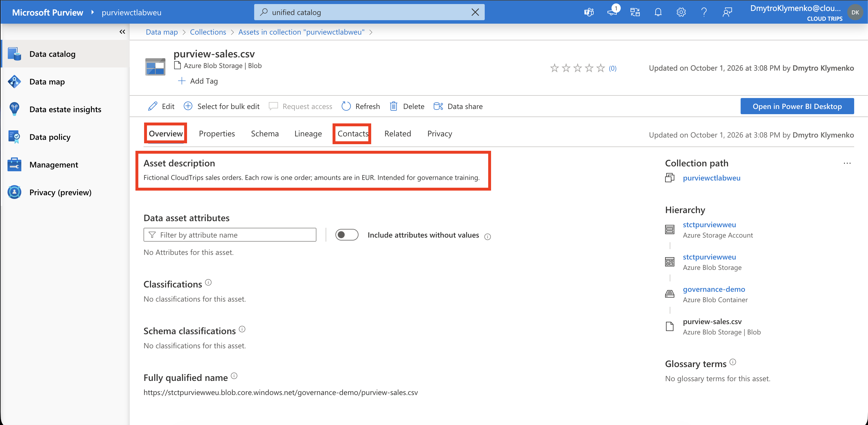Select for bulk edit

coord(222,106)
